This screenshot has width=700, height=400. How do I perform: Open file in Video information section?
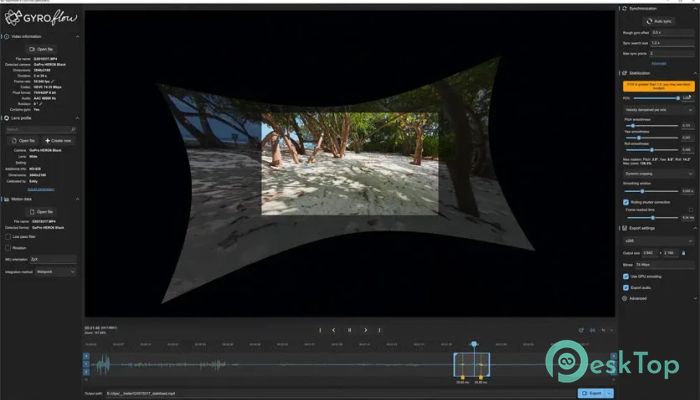(41, 49)
